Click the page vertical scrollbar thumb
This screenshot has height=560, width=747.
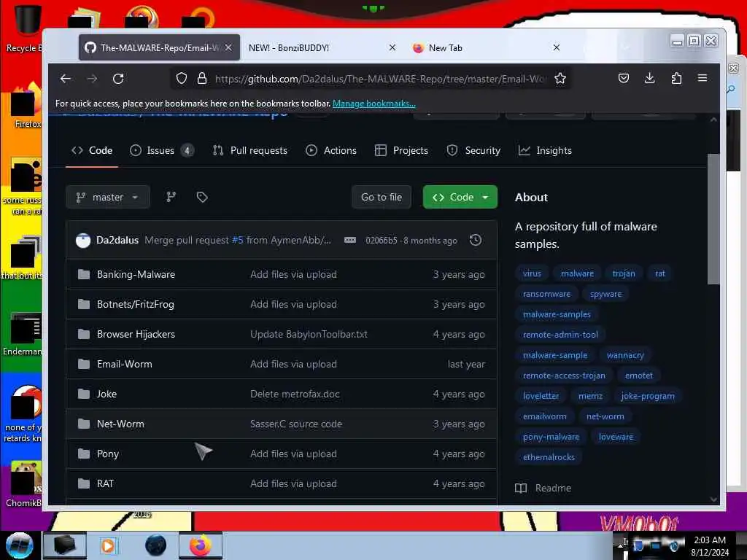click(x=713, y=219)
